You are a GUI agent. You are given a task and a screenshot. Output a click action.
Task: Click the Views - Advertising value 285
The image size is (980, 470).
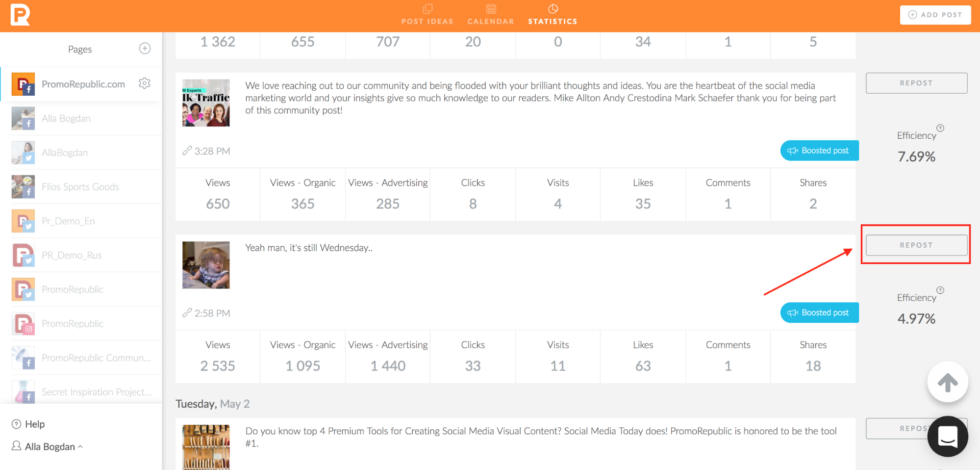pyautogui.click(x=388, y=204)
